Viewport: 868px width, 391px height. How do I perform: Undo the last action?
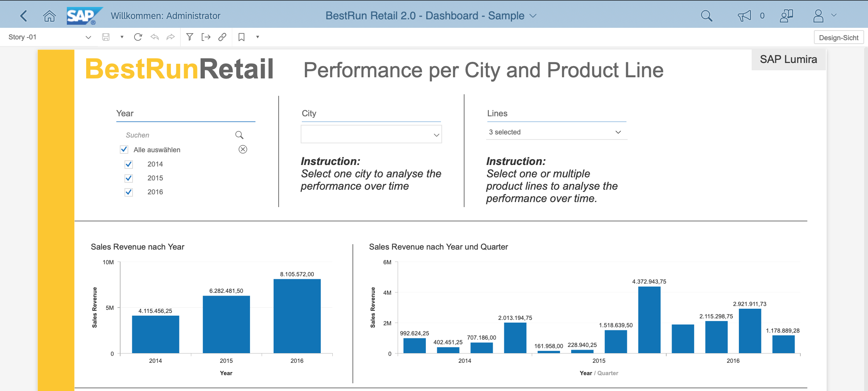(155, 37)
